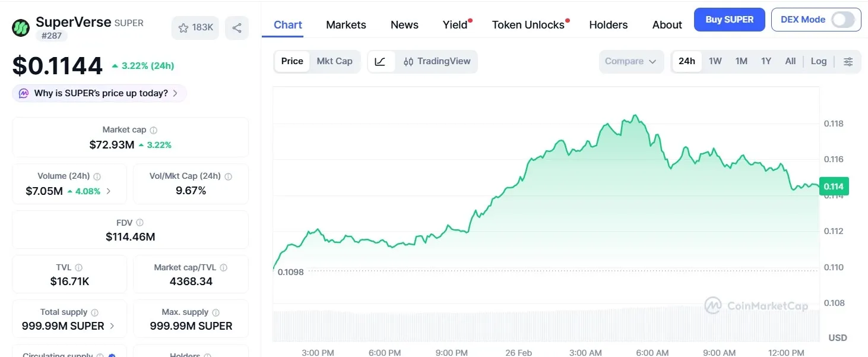Click the SuperVerse coin logo

(20, 27)
